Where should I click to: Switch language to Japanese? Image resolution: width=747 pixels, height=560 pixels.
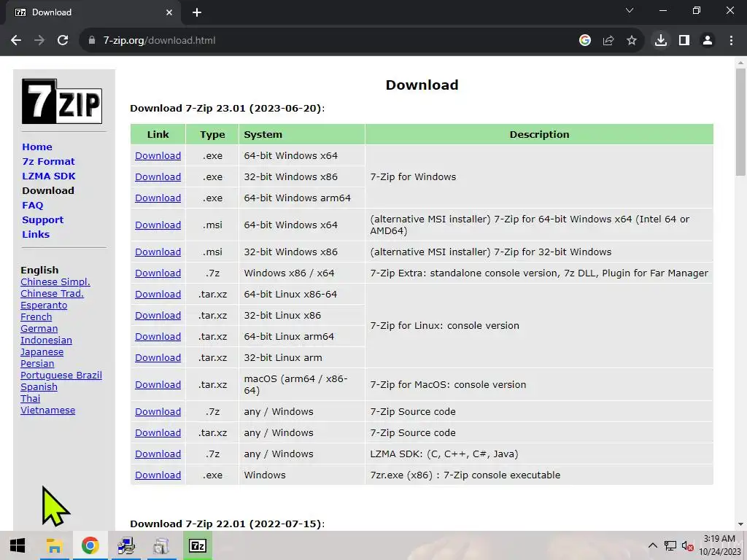pyautogui.click(x=42, y=352)
